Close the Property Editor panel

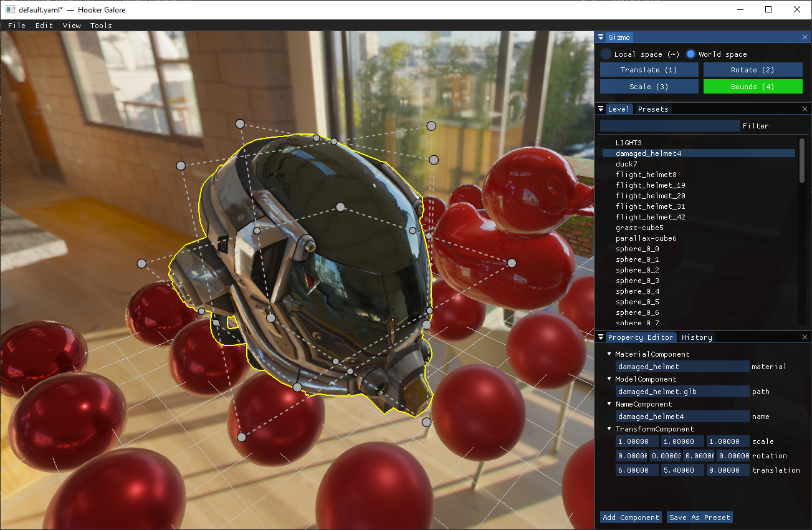point(805,337)
